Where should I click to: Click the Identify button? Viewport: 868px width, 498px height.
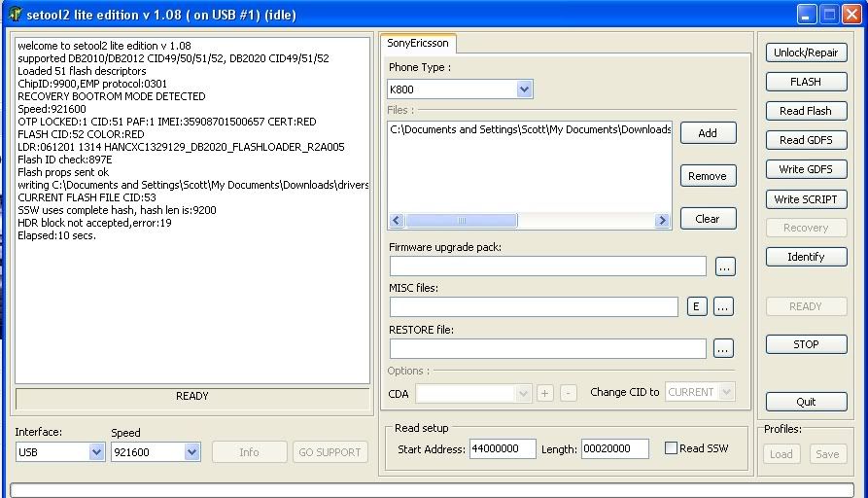pyautogui.click(x=806, y=257)
